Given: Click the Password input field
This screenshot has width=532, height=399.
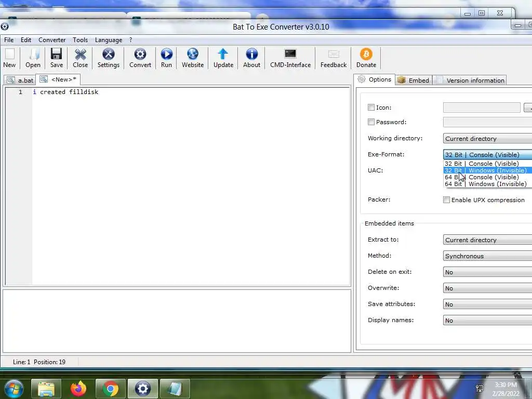Looking at the screenshot, I should coord(487,122).
